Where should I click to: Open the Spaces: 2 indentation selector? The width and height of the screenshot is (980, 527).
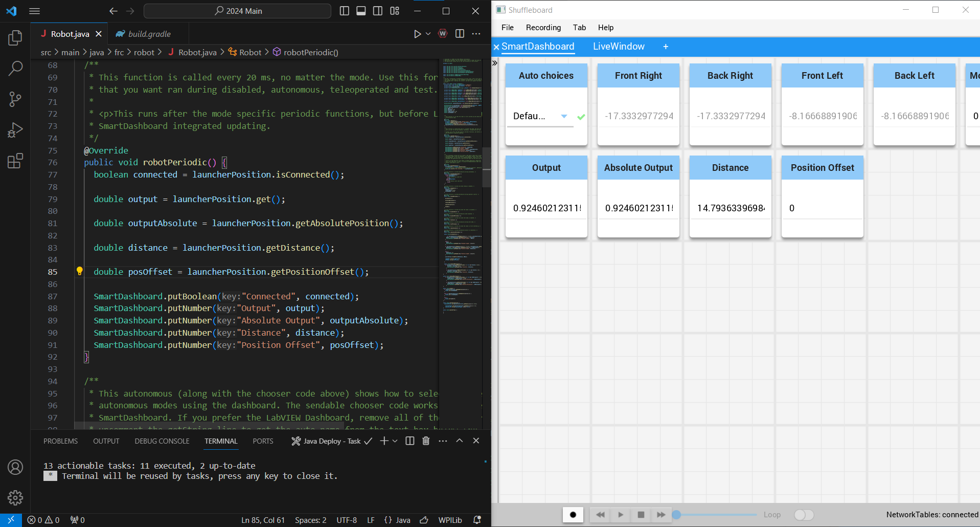click(311, 520)
